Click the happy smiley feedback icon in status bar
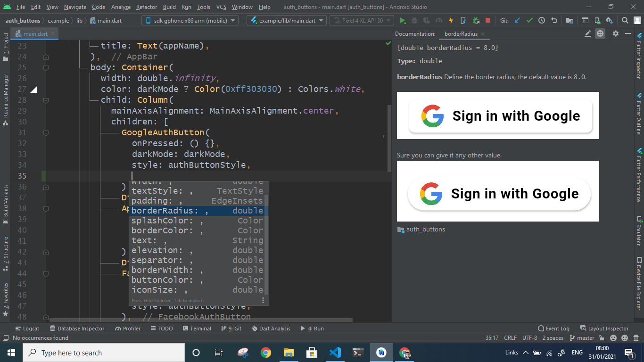This screenshot has width=644, height=362. point(613,338)
